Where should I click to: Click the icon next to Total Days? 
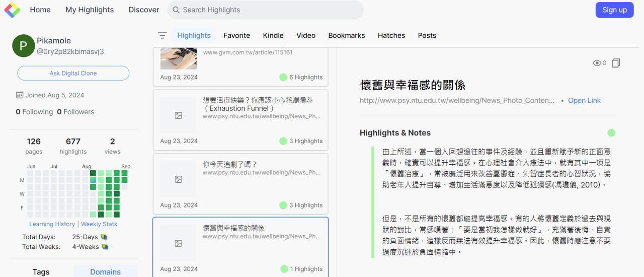(x=104, y=237)
